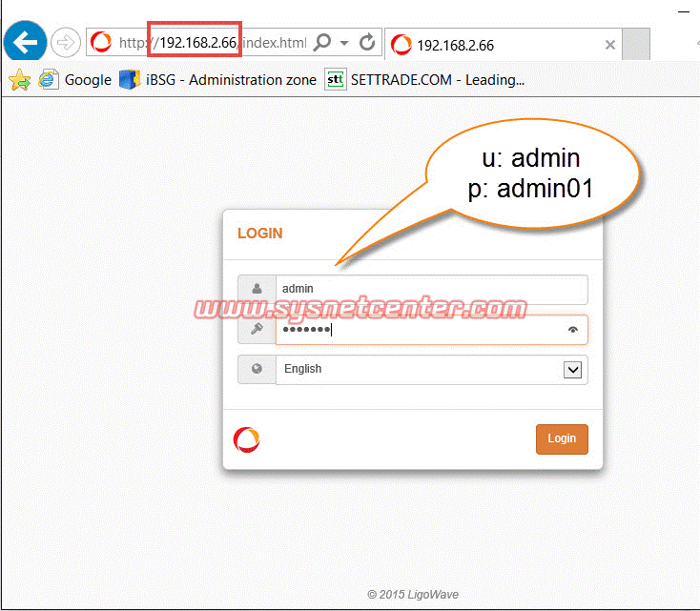Open a new blank tab

click(636, 44)
